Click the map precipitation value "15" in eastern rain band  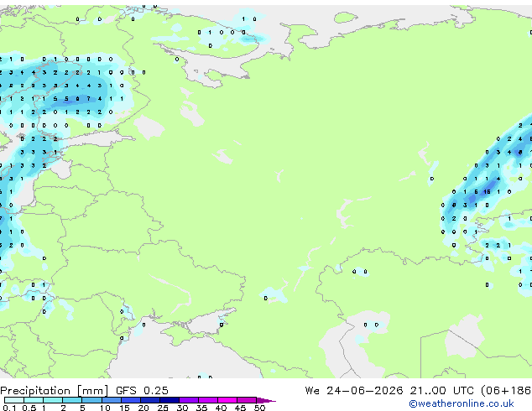tap(487, 192)
